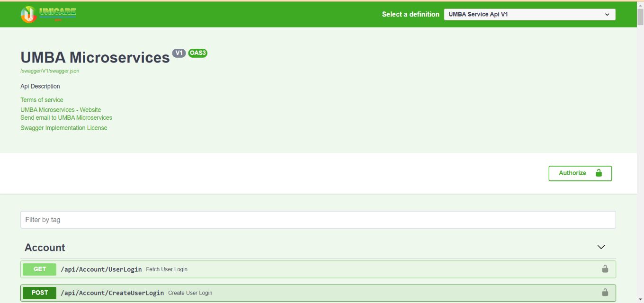Focus the Filter by tag input field
This screenshot has width=644, height=303.
tap(318, 220)
